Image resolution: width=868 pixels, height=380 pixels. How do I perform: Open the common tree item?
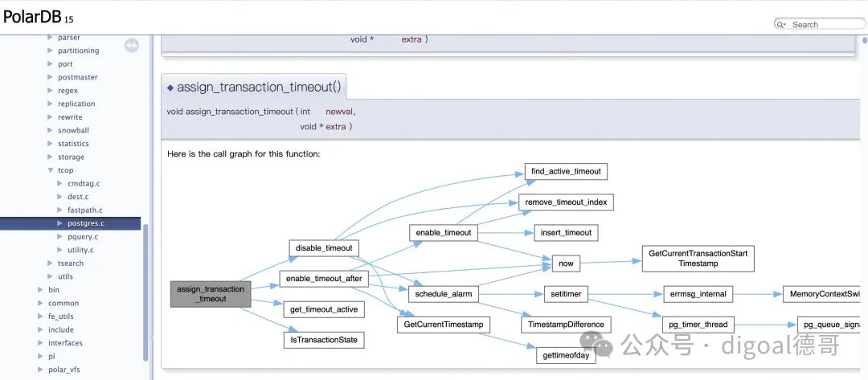tap(63, 303)
